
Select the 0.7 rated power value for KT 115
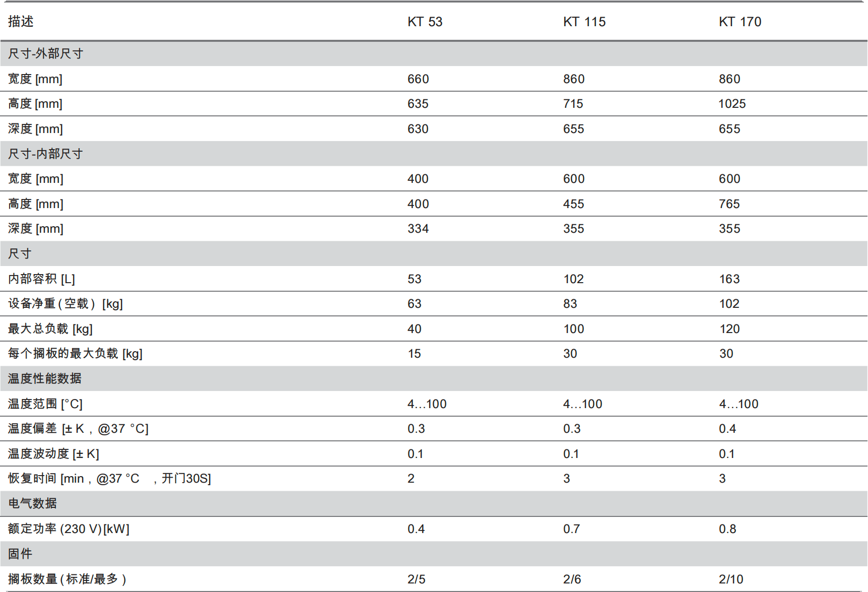(571, 529)
